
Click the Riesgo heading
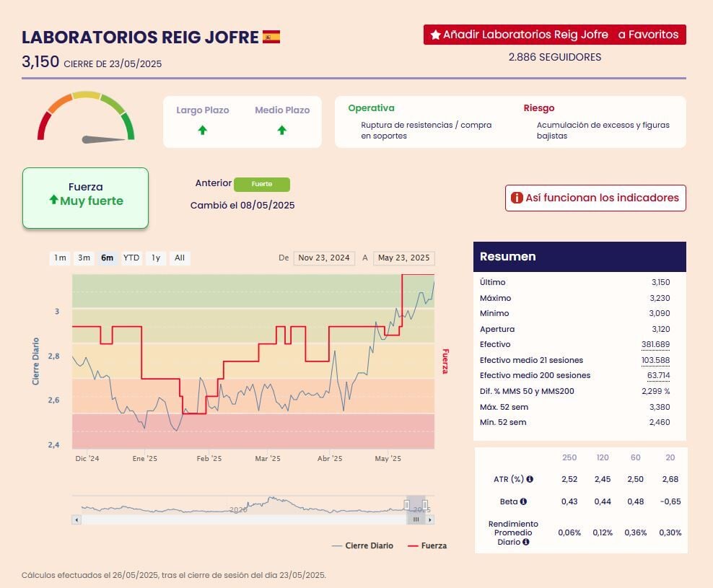tap(539, 108)
